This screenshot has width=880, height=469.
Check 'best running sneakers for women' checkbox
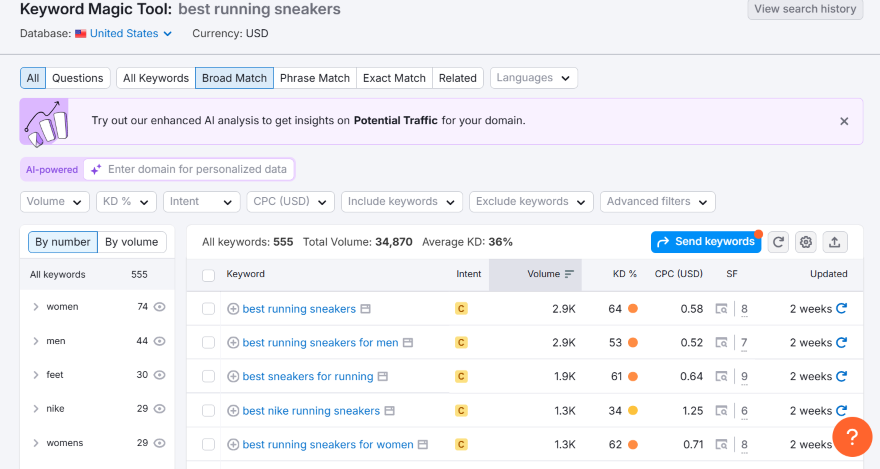(x=208, y=445)
